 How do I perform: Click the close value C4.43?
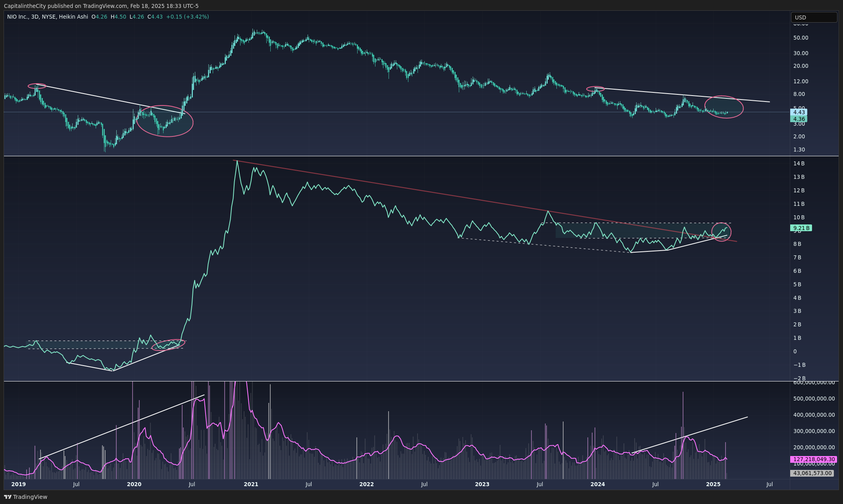(x=155, y=17)
